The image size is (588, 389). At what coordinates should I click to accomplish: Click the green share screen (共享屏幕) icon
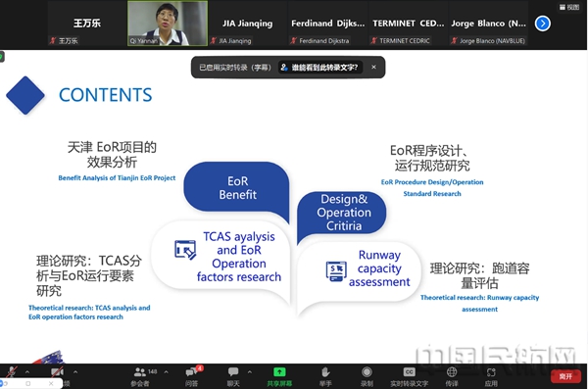(279, 371)
